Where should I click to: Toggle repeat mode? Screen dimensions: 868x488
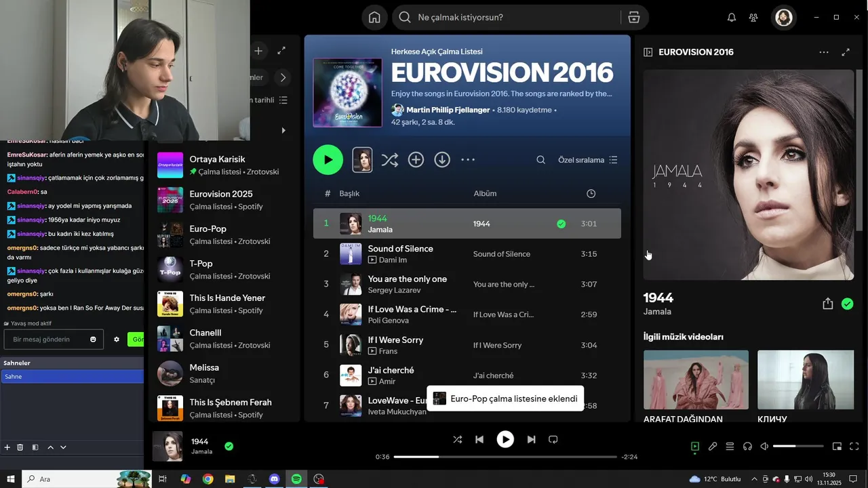[553, 439]
